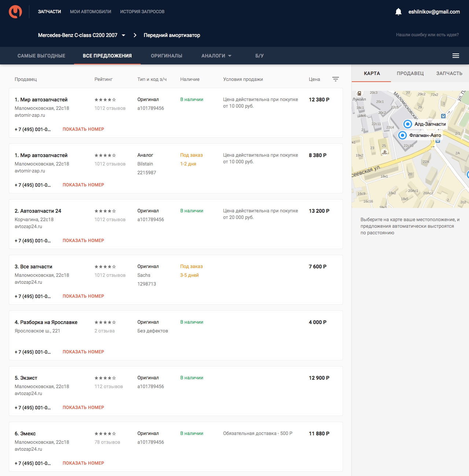The height and width of the screenshot is (476, 469).
Task: Switch to Самые выгодные tab
Action: coord(41,56)
